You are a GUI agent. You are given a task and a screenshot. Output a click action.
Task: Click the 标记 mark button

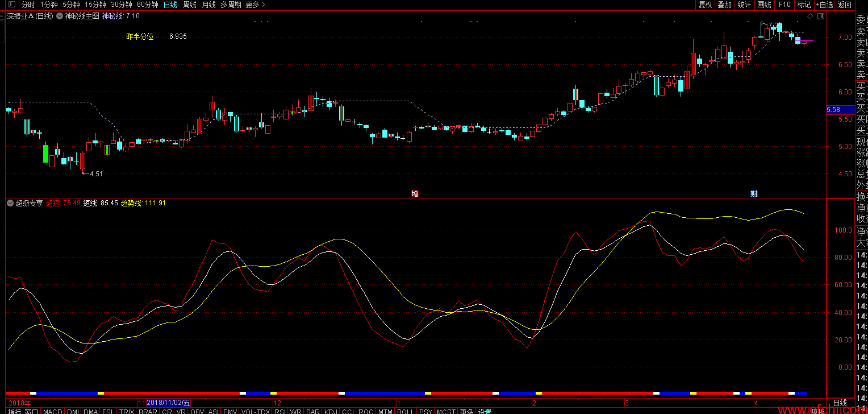(x=804, y=5)
